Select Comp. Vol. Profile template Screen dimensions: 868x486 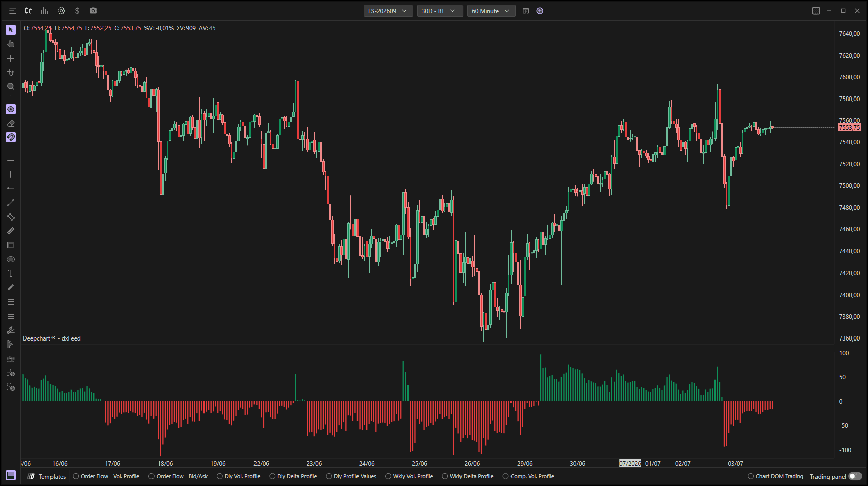pyautogui.click(x=528, y=476)
